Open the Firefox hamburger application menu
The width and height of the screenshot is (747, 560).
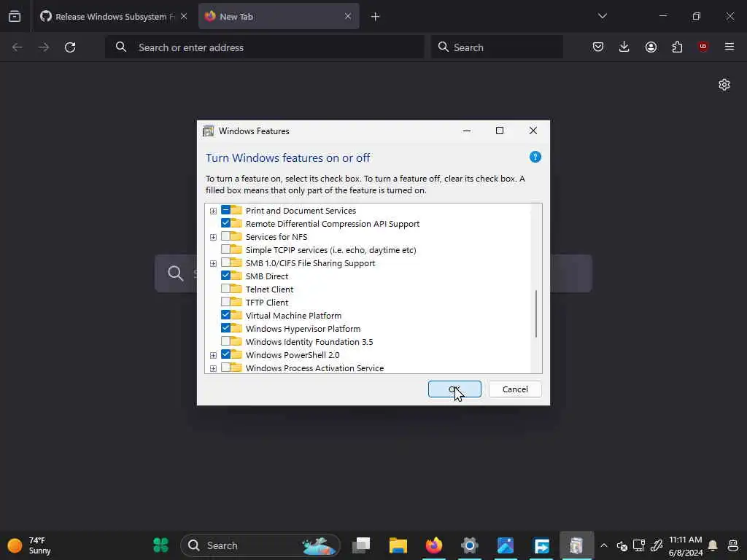(x=729, y=47)
